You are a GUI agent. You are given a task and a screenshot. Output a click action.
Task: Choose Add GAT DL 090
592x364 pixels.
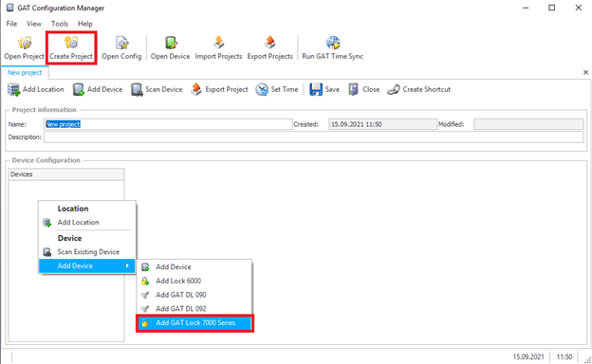[194, 295]
